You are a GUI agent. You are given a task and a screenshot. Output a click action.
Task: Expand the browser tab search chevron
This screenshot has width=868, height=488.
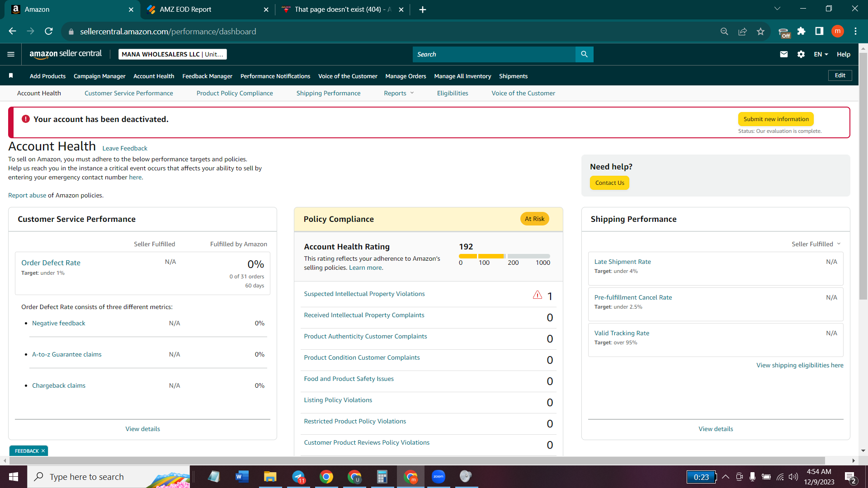777,9
